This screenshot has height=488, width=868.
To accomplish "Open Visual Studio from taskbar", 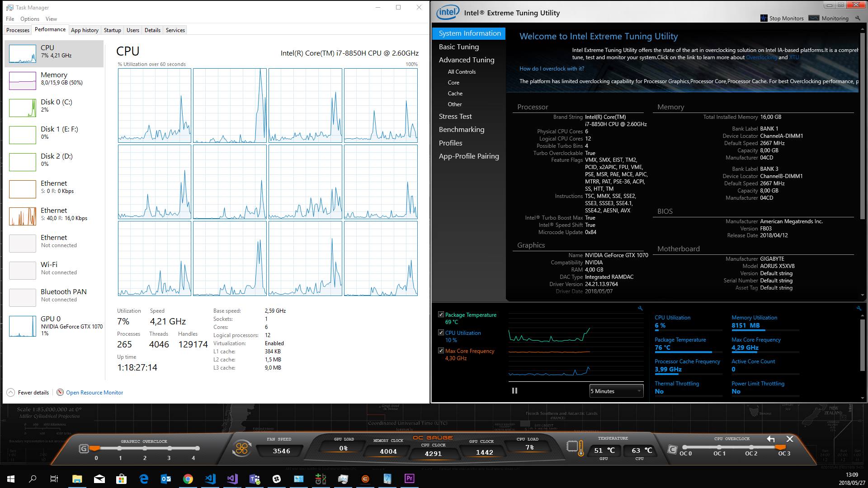I will click(232, 479).
